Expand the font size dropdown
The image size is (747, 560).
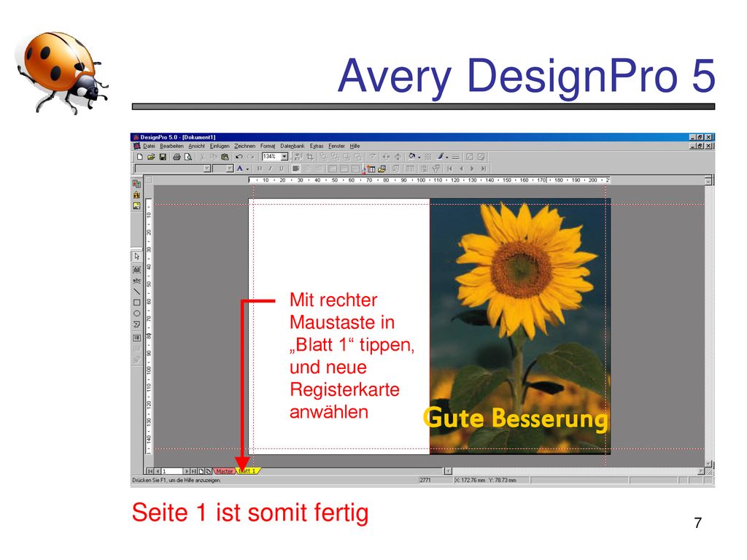pyautogui.click(x=230, y=168)
